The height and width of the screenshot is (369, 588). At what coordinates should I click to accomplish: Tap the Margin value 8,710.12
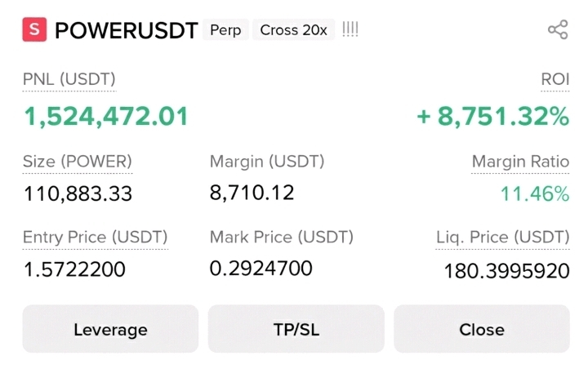[x=252, y=193]
